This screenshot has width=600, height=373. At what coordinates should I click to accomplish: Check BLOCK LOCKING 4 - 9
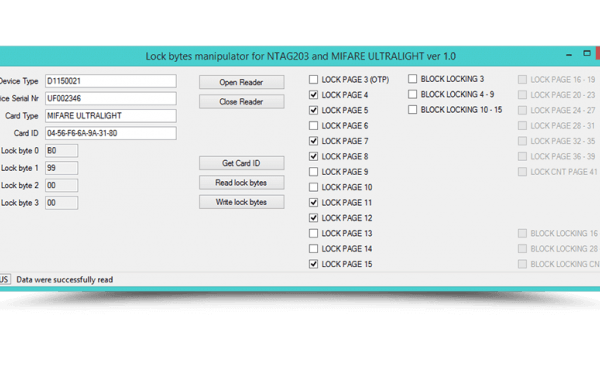click(412, 94)
